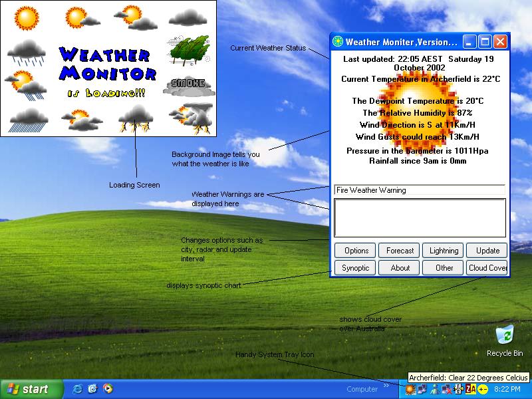Click the sun weather icon in system tray
This screenshot has height=399, width=532.
point(410,389)
